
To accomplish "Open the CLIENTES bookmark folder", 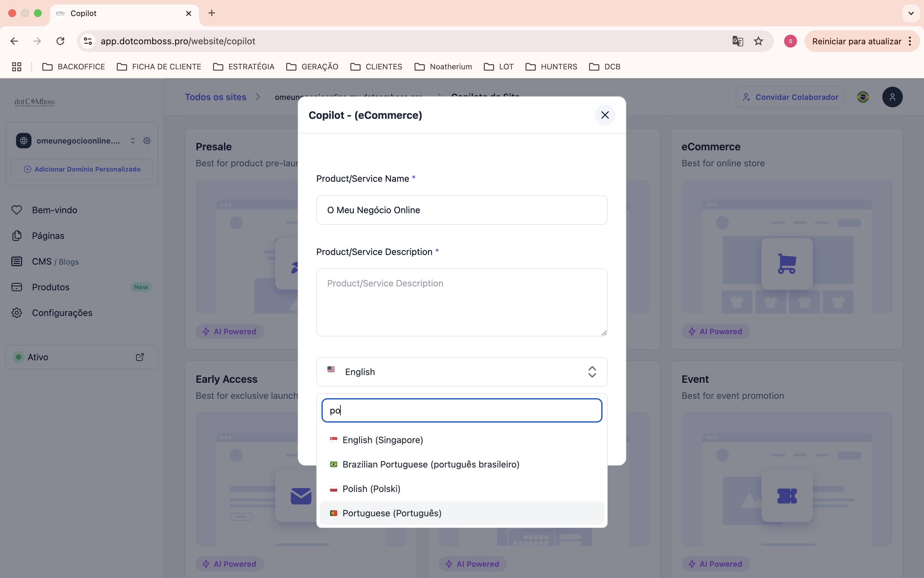I will point(376,67).
